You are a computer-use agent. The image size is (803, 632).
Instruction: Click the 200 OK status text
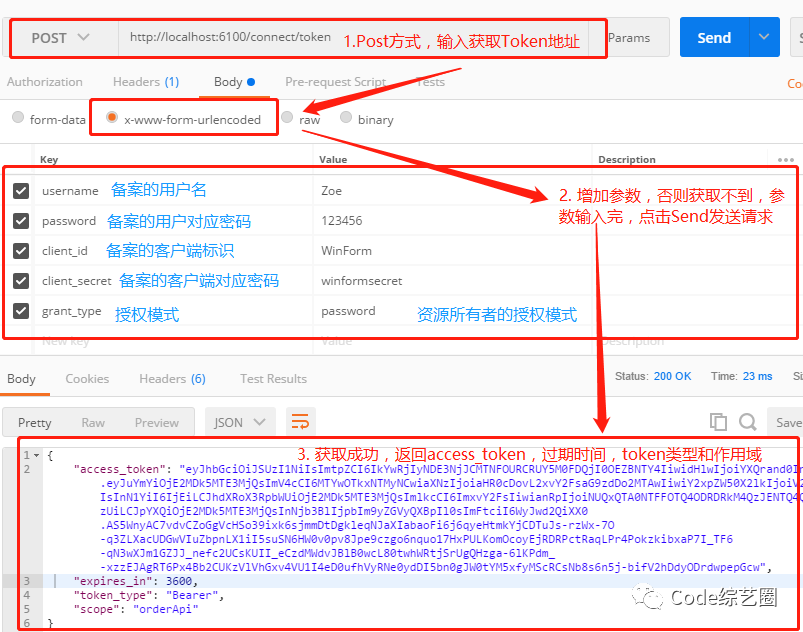[x=672, y=376]
